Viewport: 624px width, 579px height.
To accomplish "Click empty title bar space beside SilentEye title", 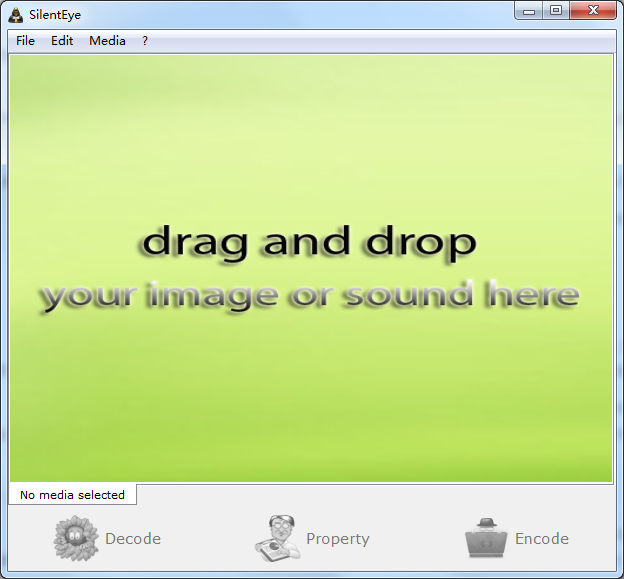I will pos(300,14).
